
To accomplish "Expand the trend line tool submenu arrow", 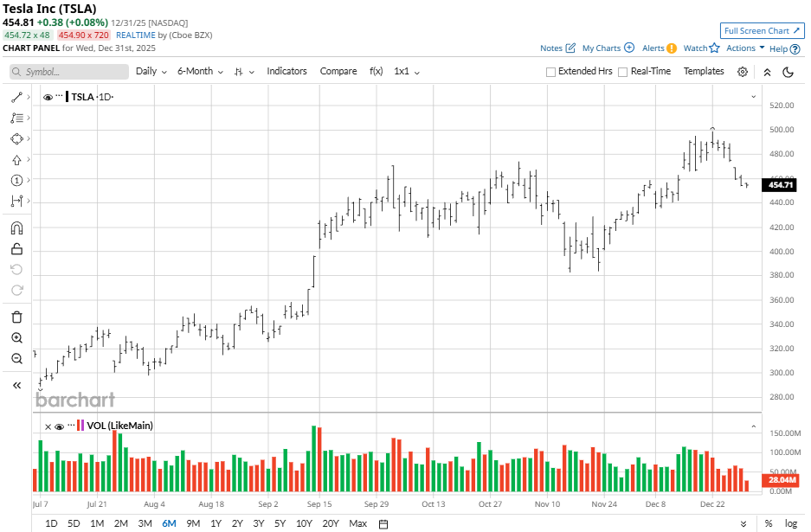I will [29, 97].
